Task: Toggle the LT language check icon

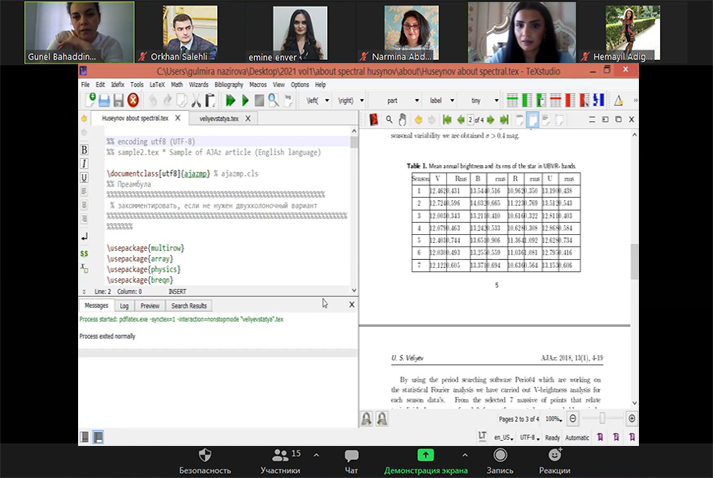Action: click(x=482, y=437)
